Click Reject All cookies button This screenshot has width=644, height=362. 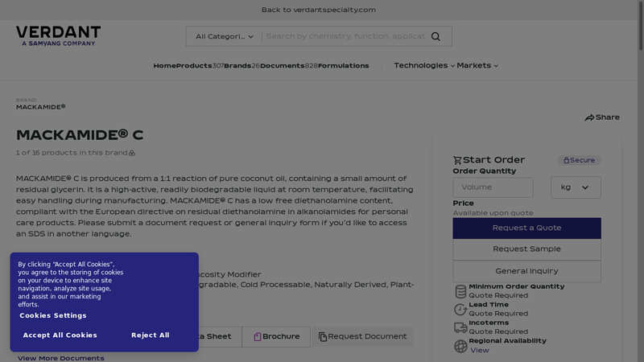click(x=151, y=335)
